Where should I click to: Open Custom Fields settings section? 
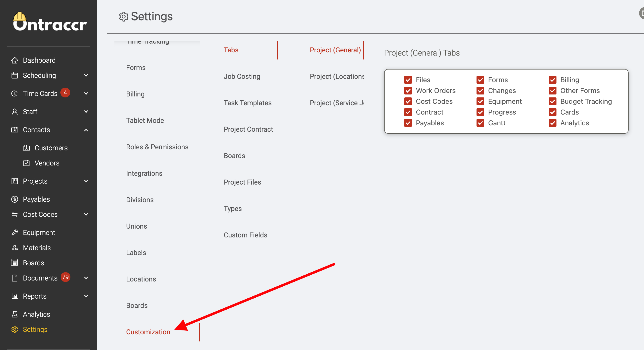pyautogui.click(x=245, y=235)
